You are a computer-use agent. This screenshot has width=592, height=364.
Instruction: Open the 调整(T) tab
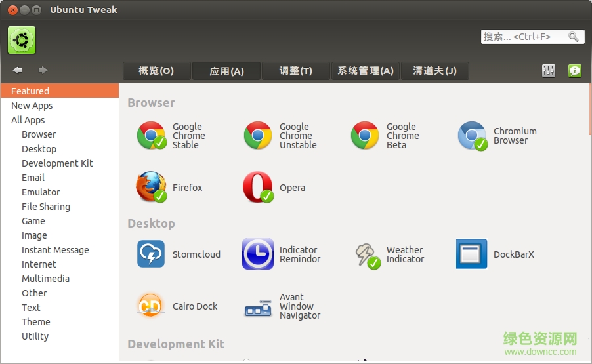coord(295,71)
